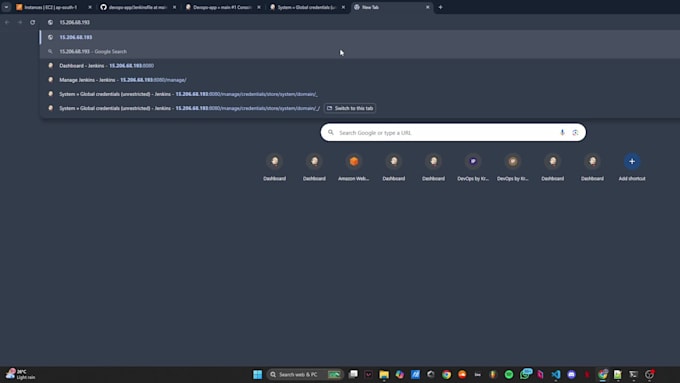Open the terminal icon in the taskbar
Viewport: 680px width, 383px height.
point(634,374)
